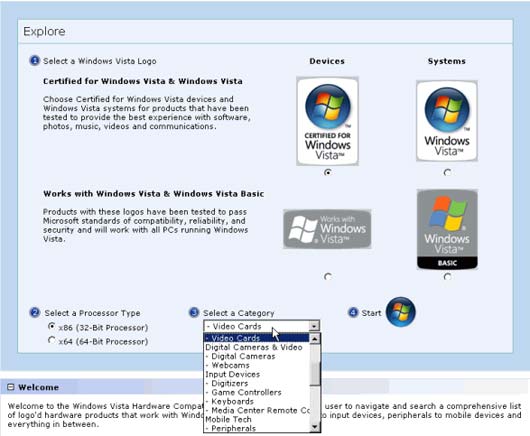530x436 pixels.
Task: Select the Windows Vista Basic radio button
Action: (x=447, y=276)
